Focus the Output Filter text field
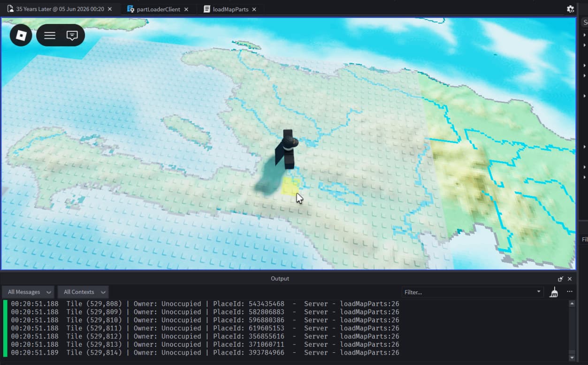Screen dimensions: 588x365 point(469,292)
